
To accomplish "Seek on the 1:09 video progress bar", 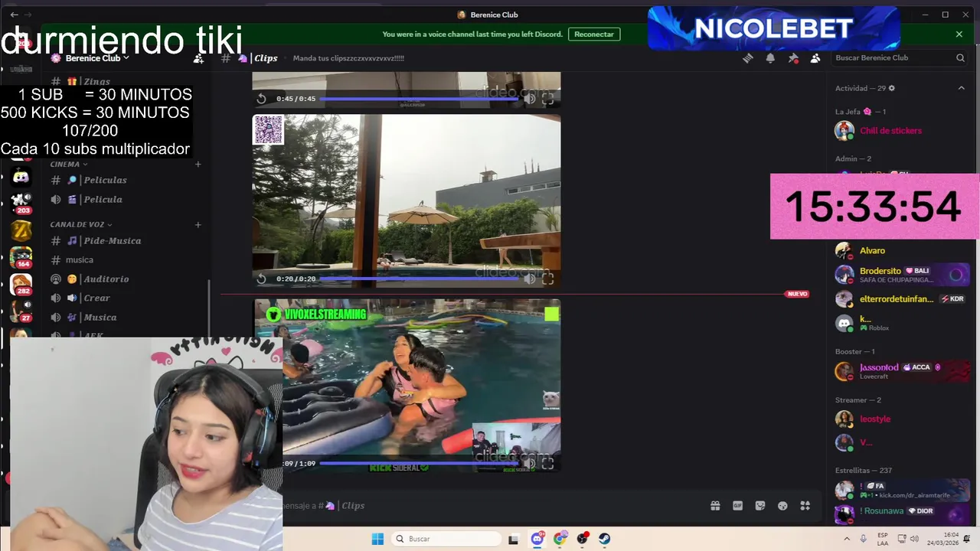I will [420, 463].
